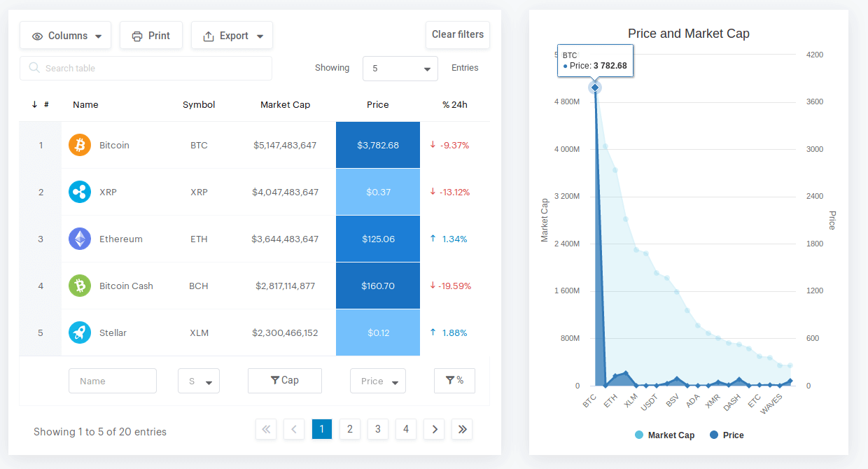
Task: Click the sort arrow in # column
Action: click(x=34, y=104)
